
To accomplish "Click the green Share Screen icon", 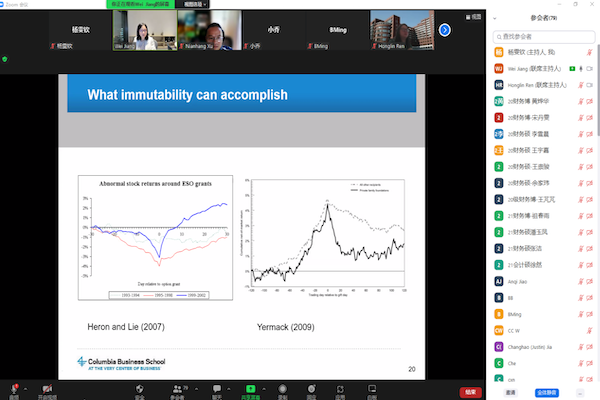I will (250, 387).
